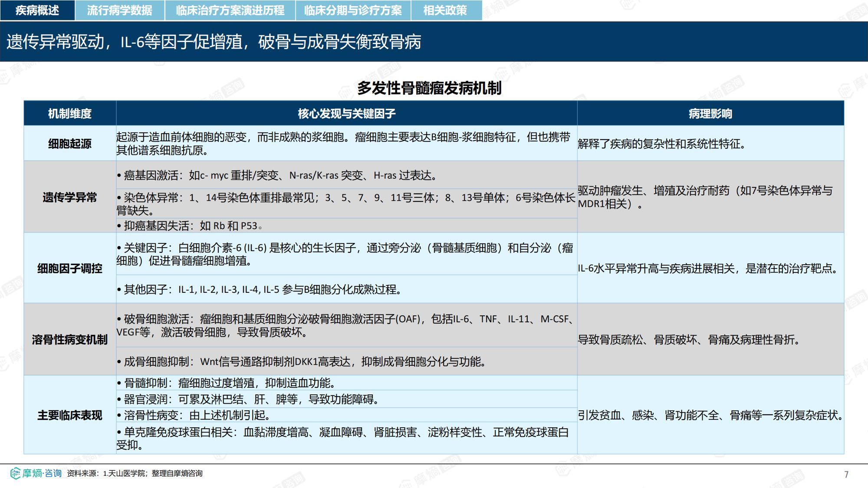
Task: Select the 主要临床表现 row label
Action: pyautogui.click(x=70, y=415)
